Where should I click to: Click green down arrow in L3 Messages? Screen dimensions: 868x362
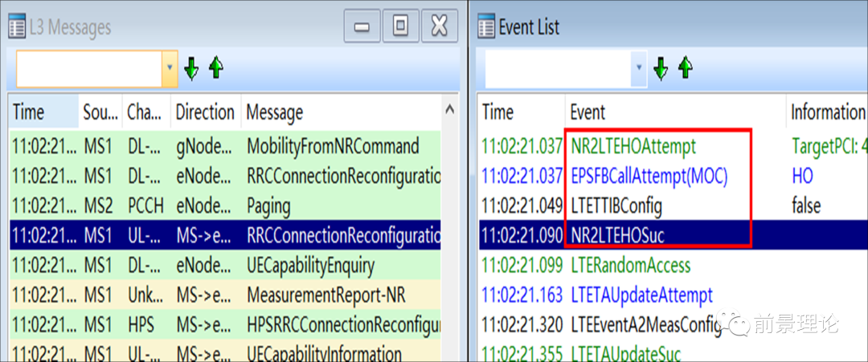click(x=191, y=69)
